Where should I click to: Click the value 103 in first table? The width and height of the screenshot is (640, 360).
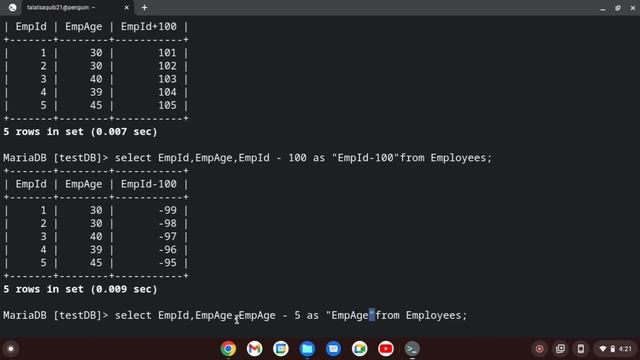pyautogui.click(x=167, y=79)
